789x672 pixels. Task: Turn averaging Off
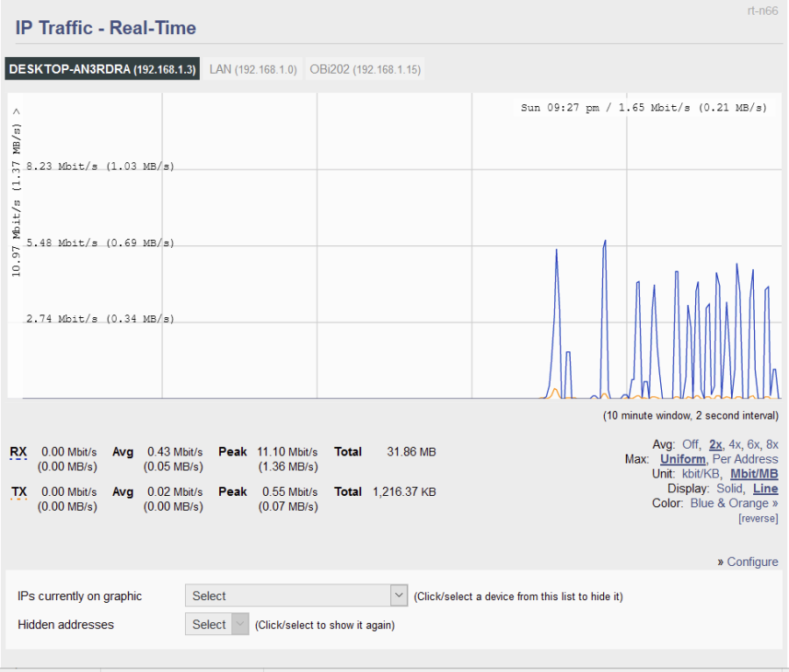pyautogui.click(x=691, y=444)
